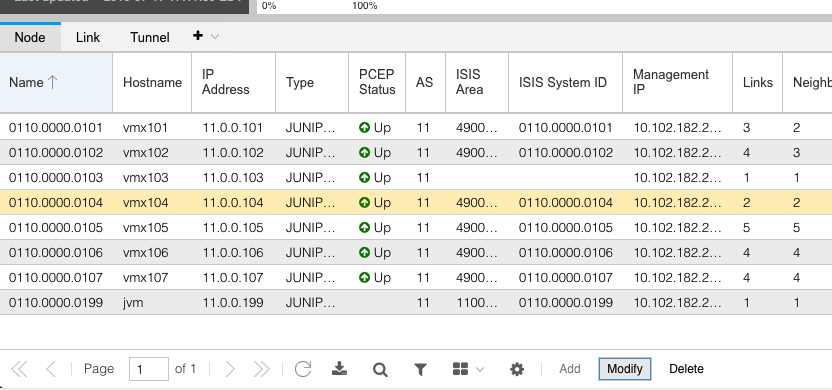The height and width of the screenshot is (390, 832).
Task: Click IP address 11.0.0.101 cell
Action: click(x=233, y=127)
